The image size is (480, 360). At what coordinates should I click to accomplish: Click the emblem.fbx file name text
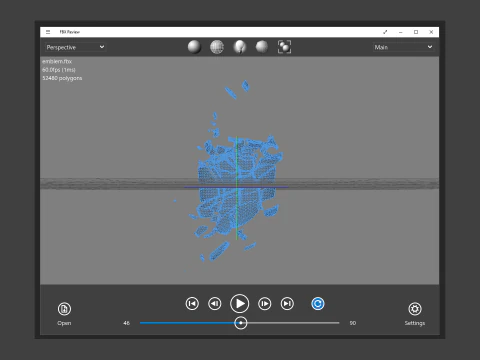point(57,61)
